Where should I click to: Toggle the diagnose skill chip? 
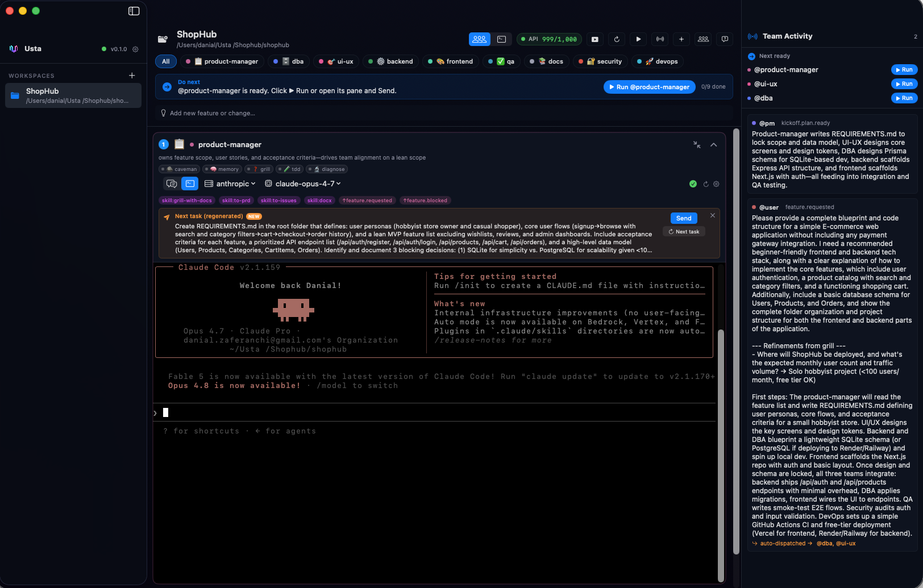327,169
